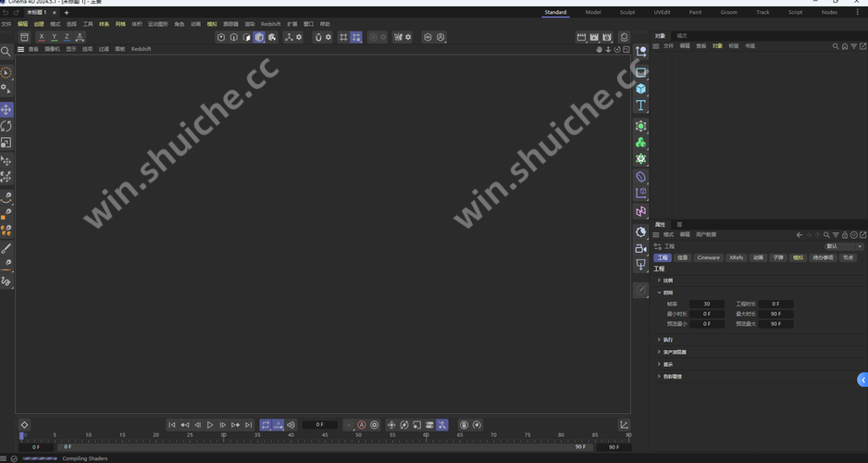This screenshot has width=868, height=463.
Task: Select the Scale tool
Action: 6,143
